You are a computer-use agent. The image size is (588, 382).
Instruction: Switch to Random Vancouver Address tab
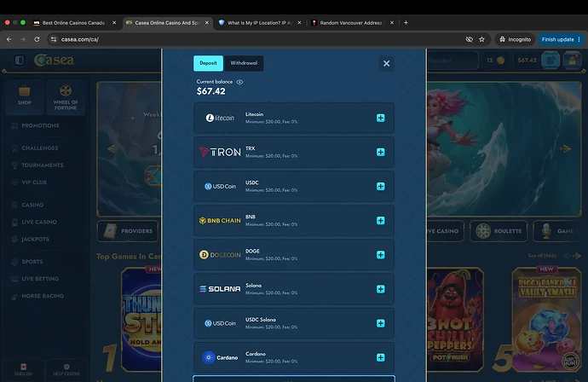351,23
